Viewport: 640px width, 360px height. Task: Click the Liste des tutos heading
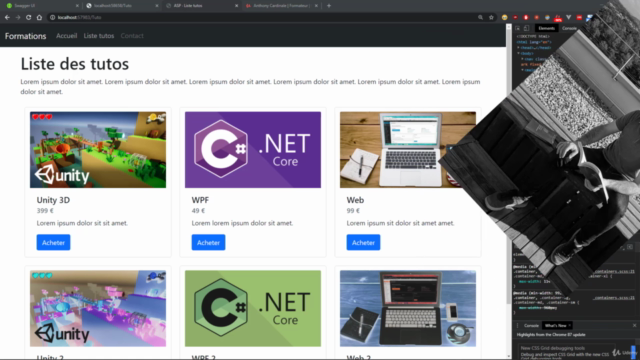coord(75,64)
